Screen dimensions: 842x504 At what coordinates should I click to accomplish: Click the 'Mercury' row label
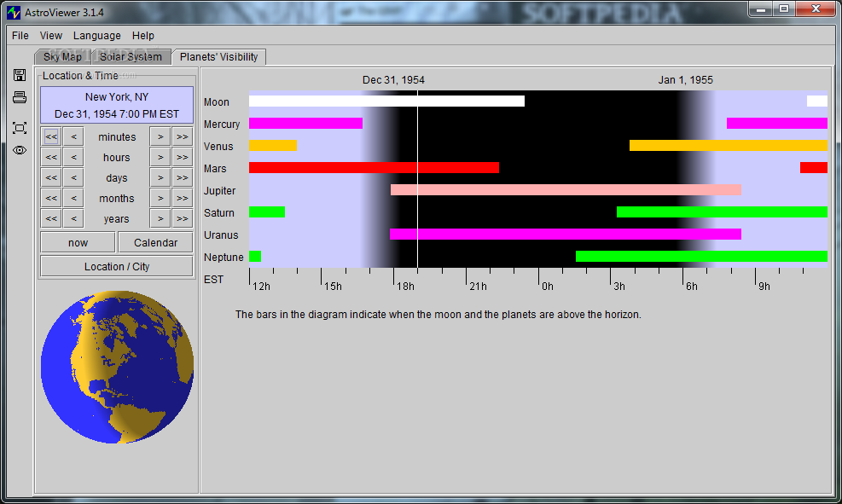[222, 124]
